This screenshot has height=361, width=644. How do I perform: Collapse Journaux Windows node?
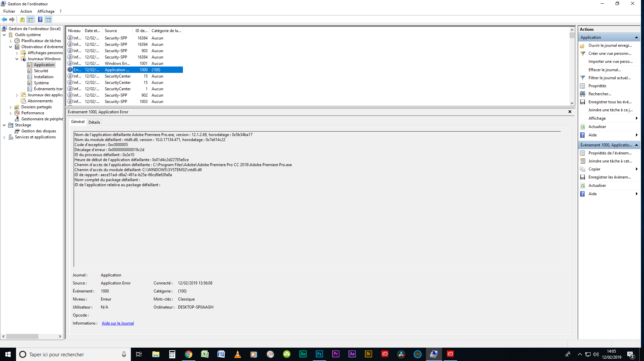tap(17, 59)
